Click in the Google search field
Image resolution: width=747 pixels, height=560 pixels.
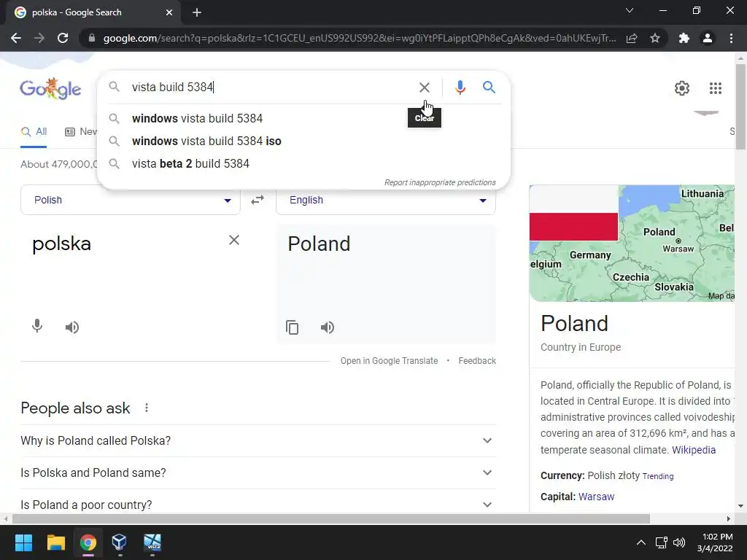(271, 87)
